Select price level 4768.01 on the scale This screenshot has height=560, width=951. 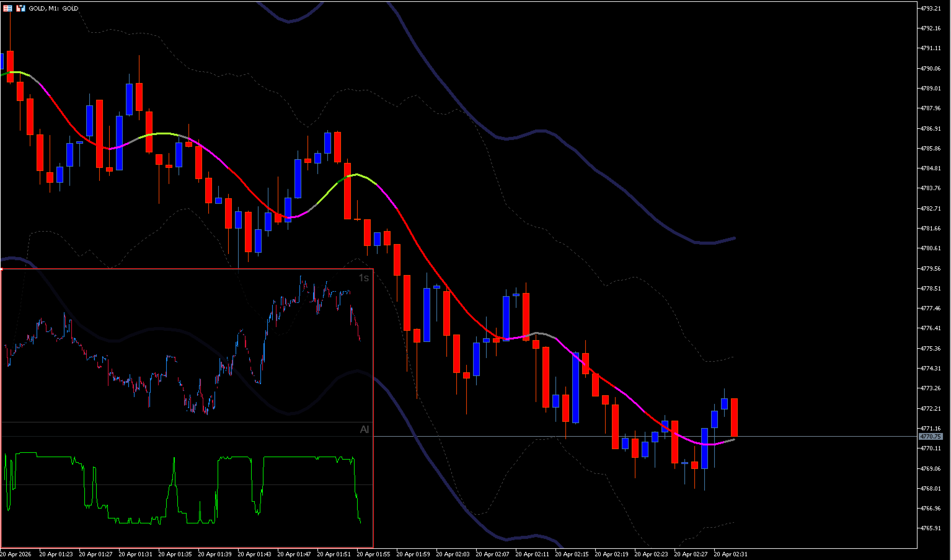pos(931,489)
